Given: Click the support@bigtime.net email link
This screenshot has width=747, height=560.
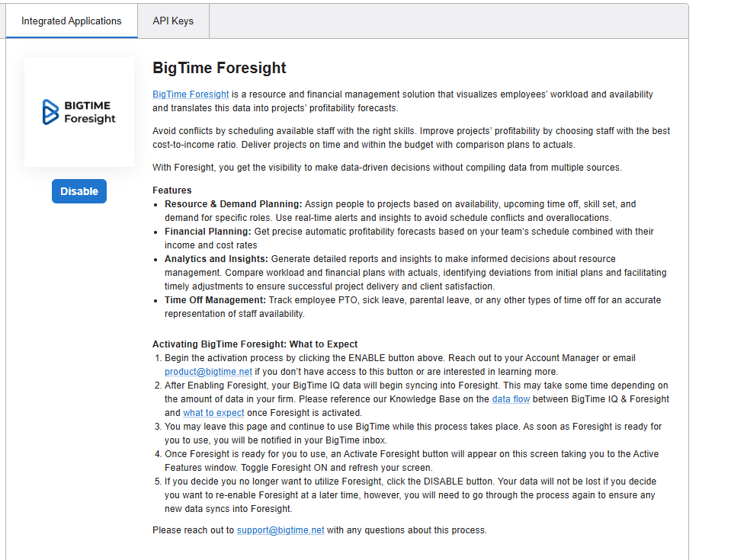Looking at the screenshot, I should pyautogui.click(x=281, y=530).
